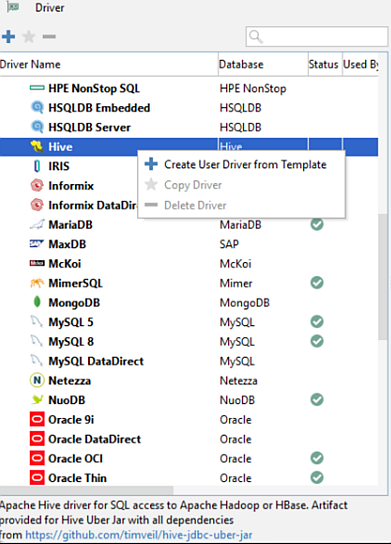Click the Oracle Thin red icon
391x544 pixels.
(x=37, y=478)
